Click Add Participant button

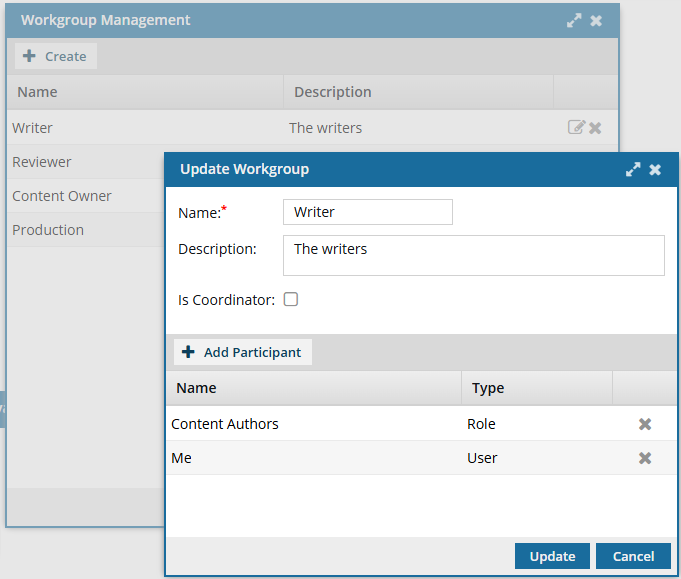click(243, 352)
